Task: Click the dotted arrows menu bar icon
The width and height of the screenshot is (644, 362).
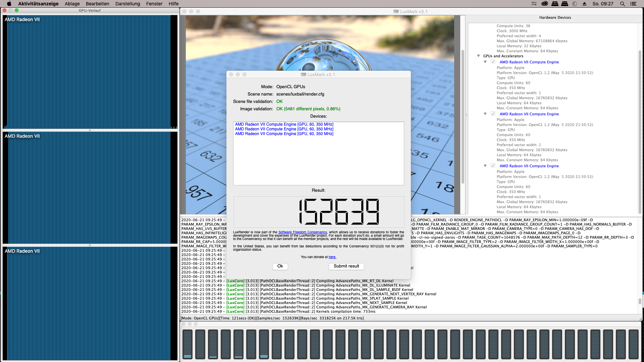Action: 534,4
